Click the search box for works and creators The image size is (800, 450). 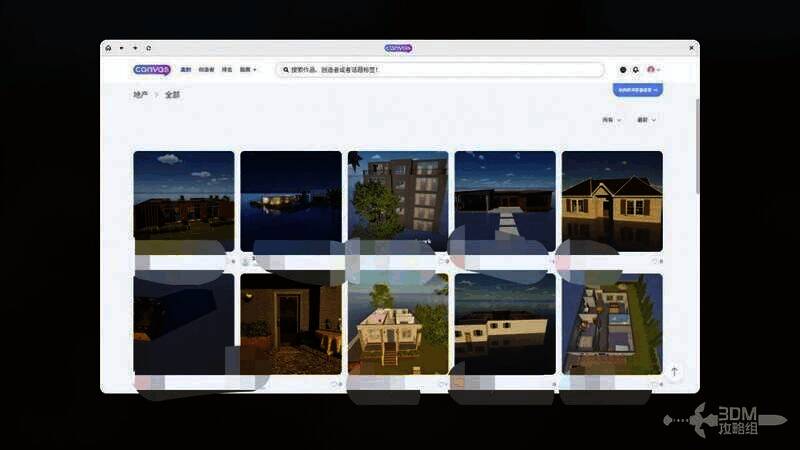[x=440, y=70]
